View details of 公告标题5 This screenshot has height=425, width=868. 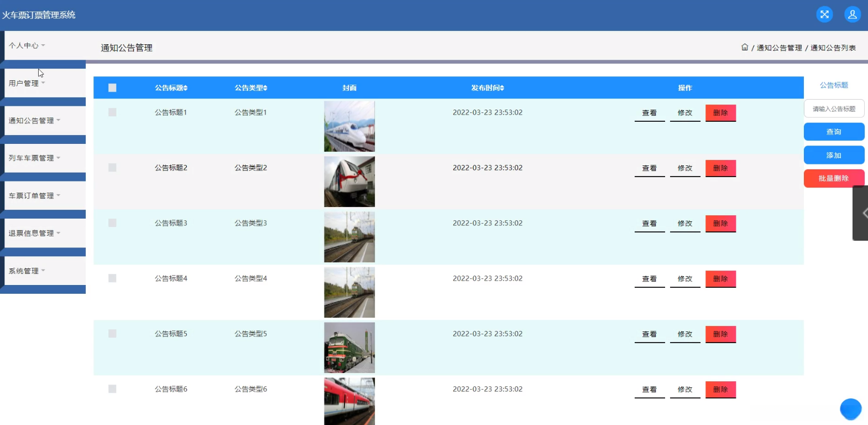click(x=650, y=334)
